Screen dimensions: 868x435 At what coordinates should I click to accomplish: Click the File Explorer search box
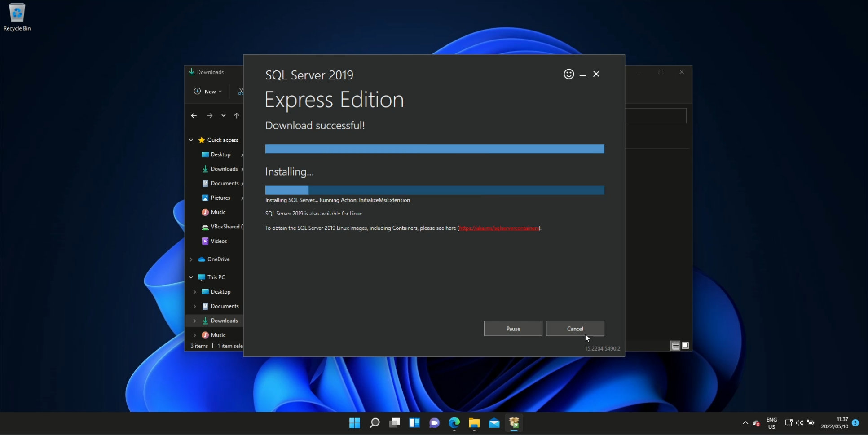pyautogui.click(x=656, y=116)
